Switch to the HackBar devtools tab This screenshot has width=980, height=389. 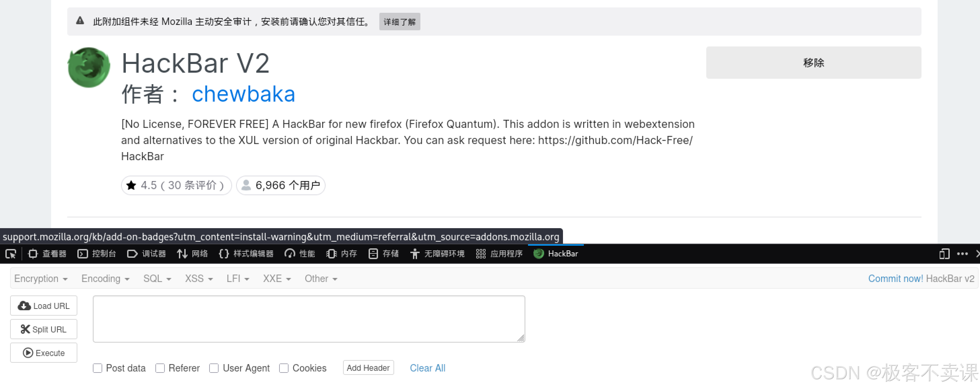[556, 254]
